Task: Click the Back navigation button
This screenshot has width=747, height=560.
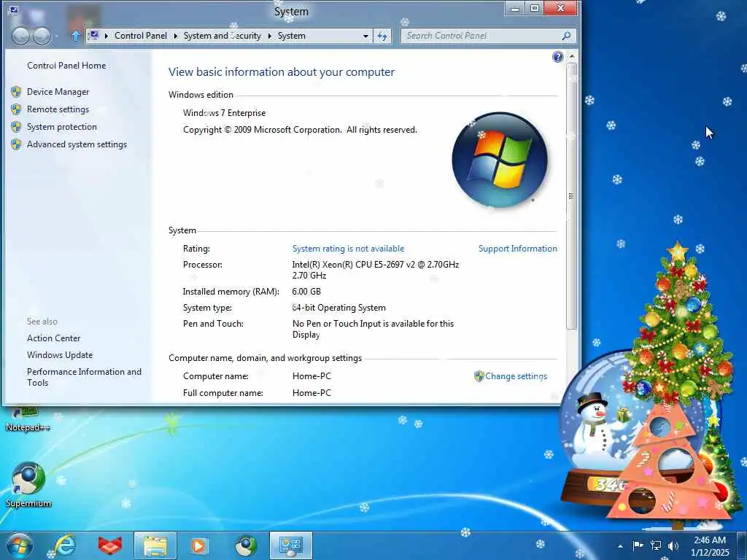Action: 20,36
